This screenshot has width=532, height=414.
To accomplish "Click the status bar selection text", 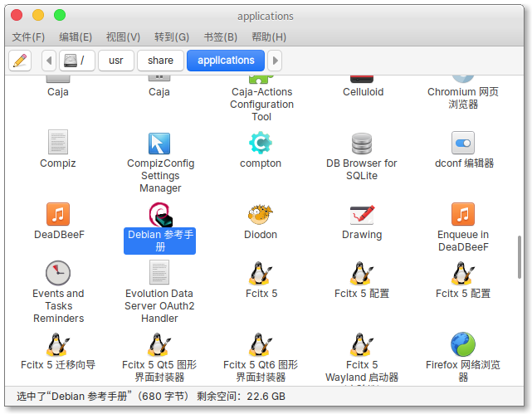I will tap(151, 396).
